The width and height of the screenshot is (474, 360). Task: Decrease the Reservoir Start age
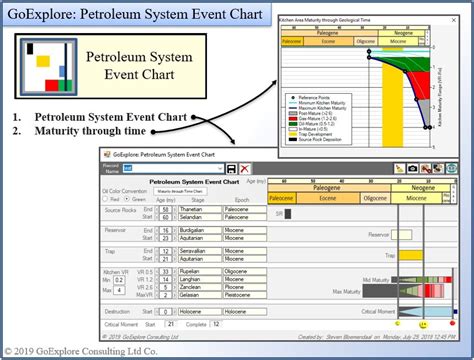point(156,238)
